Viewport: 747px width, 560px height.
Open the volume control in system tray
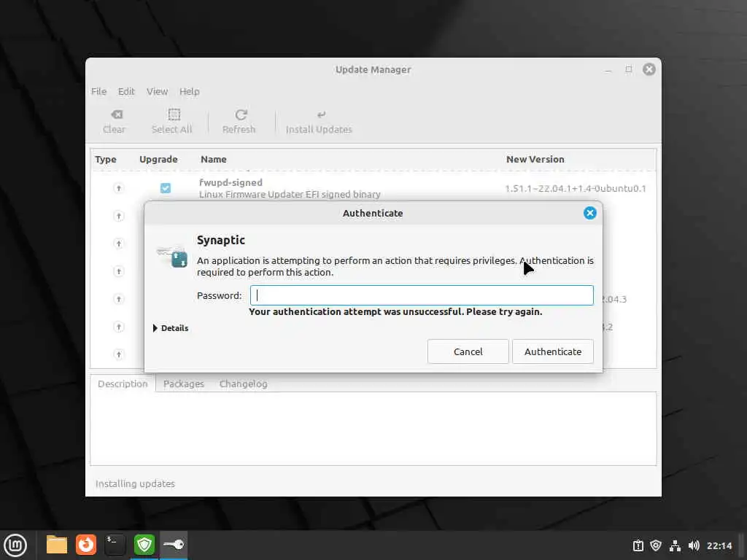pyautogui.click(x=694, y=545)
